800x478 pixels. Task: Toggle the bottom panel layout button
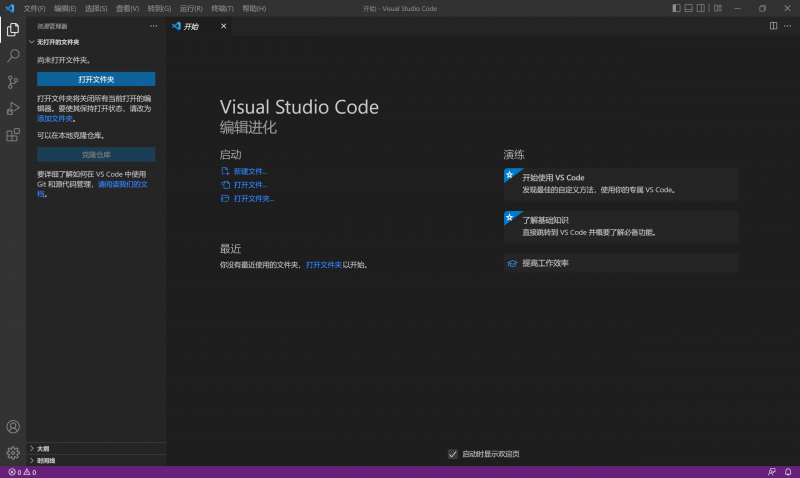point(690,8)
